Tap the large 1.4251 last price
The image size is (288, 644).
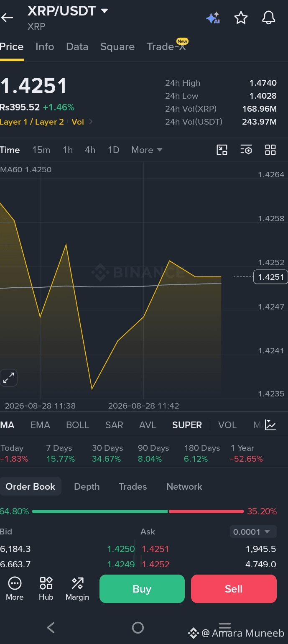(x=33, y=86)
